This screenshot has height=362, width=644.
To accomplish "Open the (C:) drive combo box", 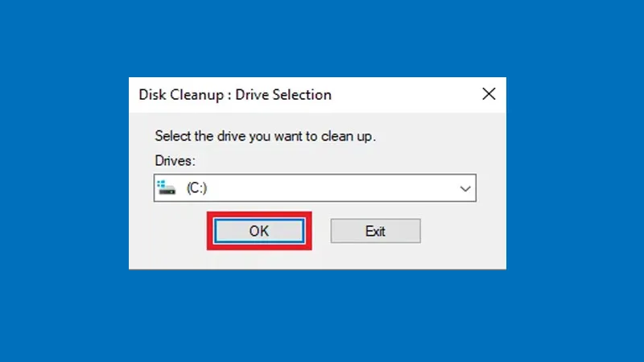I will coord(315,188).
